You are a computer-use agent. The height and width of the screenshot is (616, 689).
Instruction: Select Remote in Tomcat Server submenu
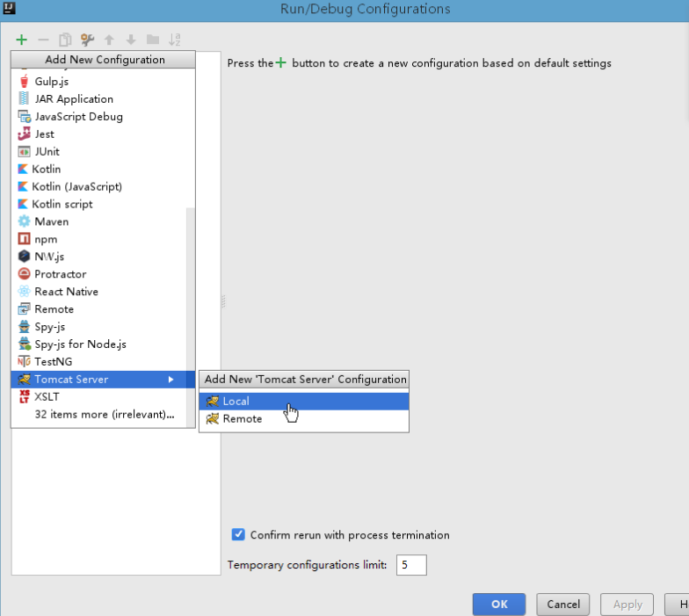(304, 418)
